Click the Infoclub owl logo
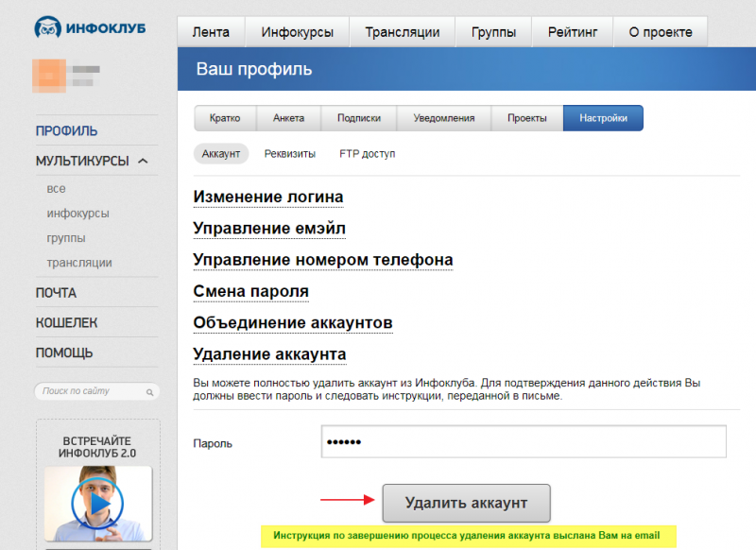756x550 pixels. tap(48, 28)
